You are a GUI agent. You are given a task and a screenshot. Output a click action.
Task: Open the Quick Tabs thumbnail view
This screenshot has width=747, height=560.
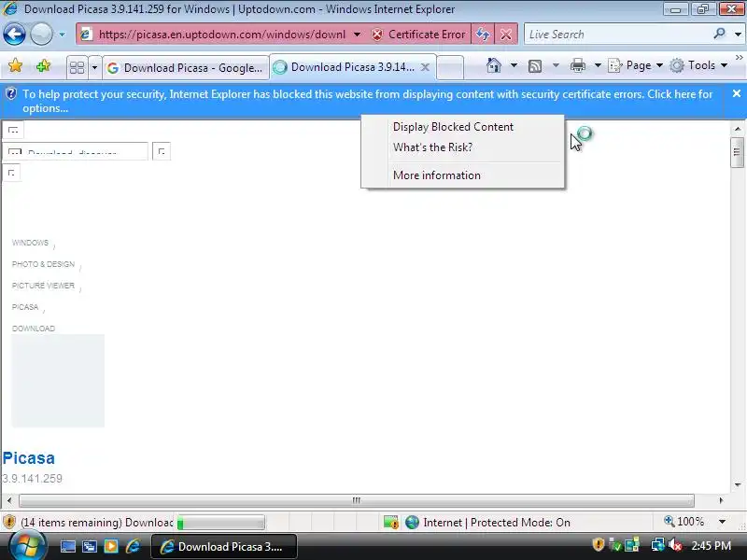coord(77,67)
